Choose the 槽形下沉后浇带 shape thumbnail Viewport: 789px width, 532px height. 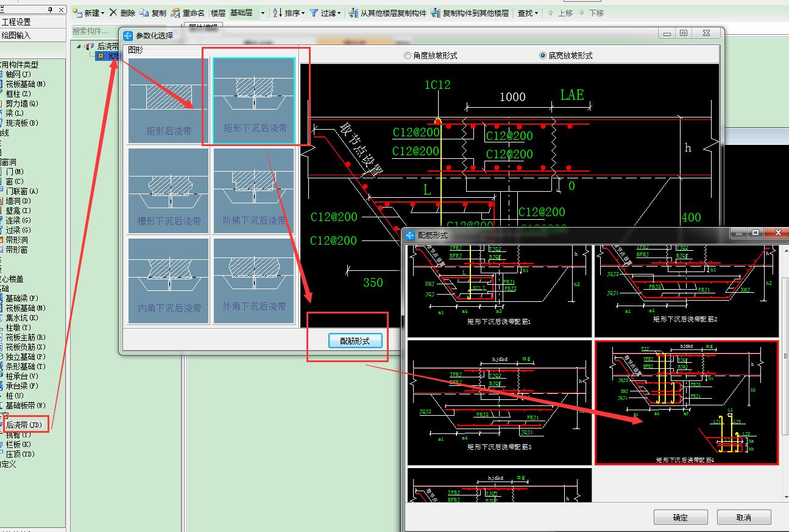[x=169, y=191]
